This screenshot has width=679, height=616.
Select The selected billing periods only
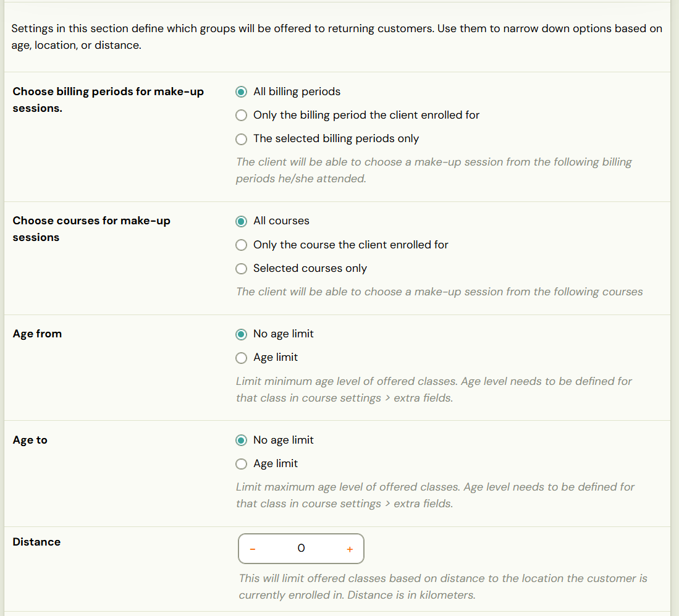pos(241,139)
